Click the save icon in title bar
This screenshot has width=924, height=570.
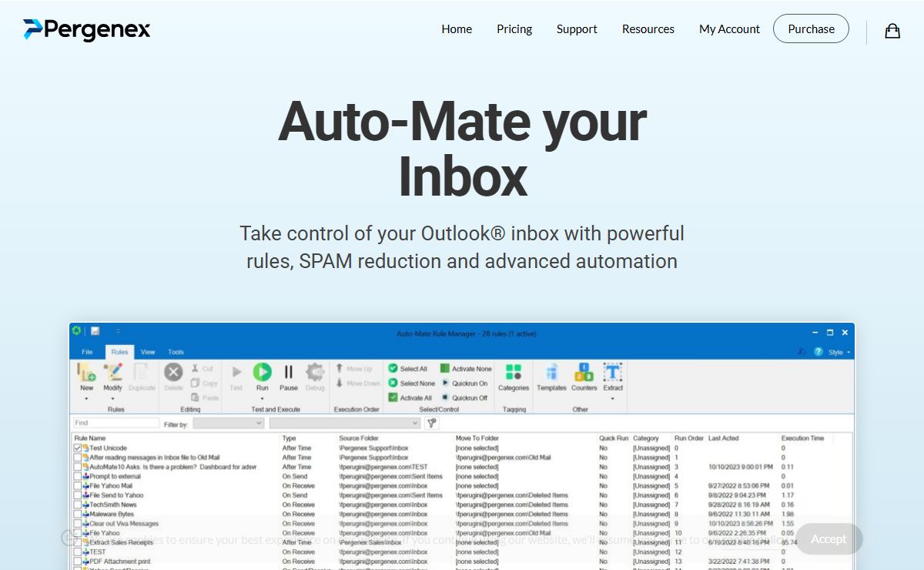[x=95, y=332]
